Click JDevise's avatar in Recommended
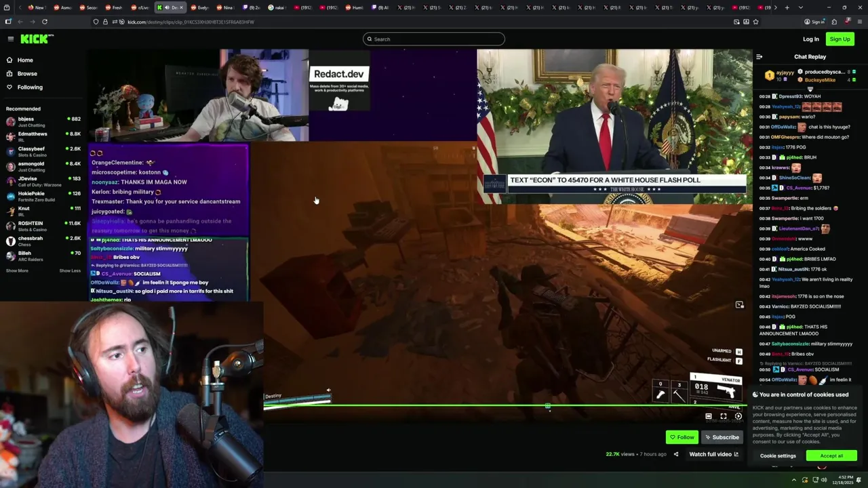This screenshot has width=868, height=488. tap(10, 181)
